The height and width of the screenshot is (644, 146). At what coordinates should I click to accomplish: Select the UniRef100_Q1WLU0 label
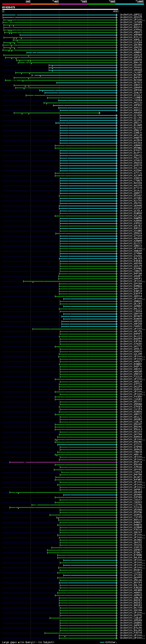click(131, 93)
